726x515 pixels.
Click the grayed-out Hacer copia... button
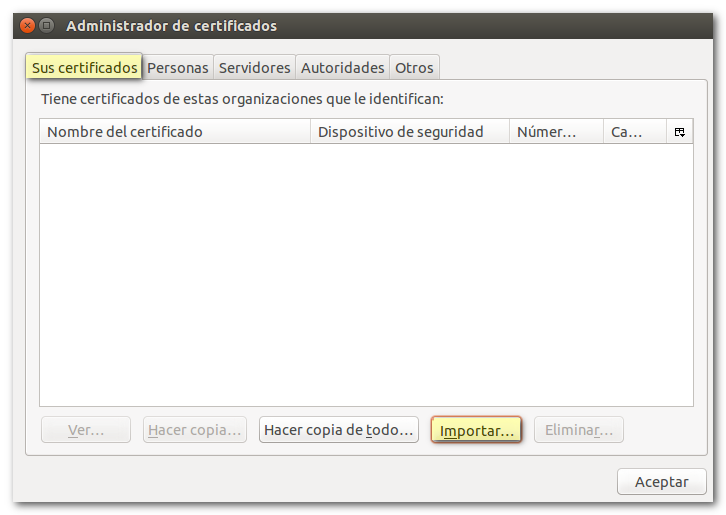[195, 430]
